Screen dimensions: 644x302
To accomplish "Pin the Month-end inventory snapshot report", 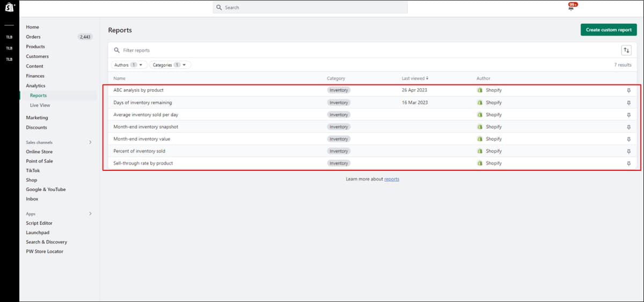I will 628,127.
